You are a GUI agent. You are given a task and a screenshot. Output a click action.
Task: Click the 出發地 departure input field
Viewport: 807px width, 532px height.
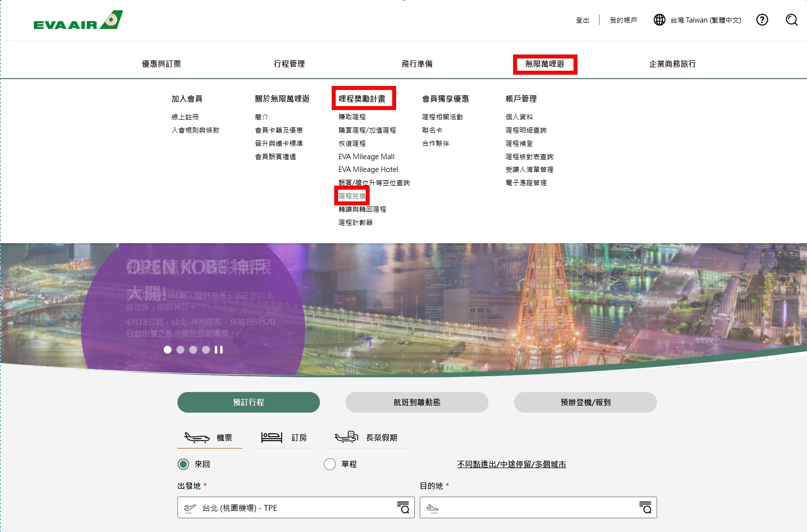coord(296,507)
